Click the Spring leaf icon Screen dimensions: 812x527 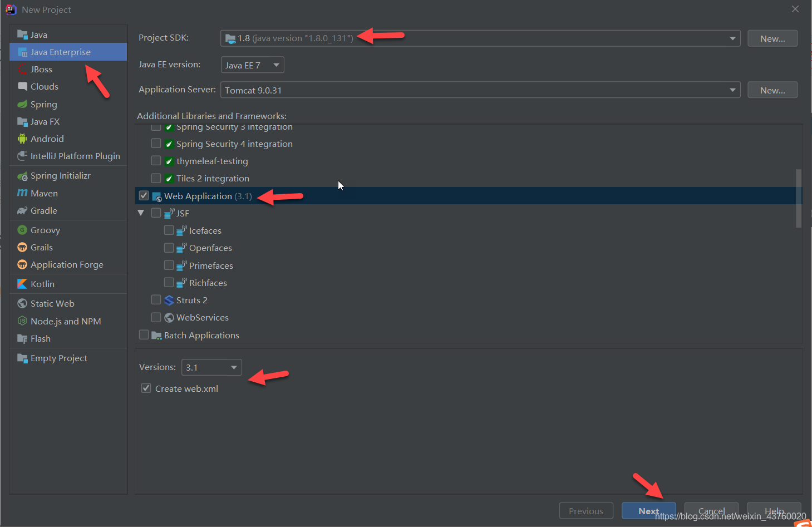click(22, 104)
